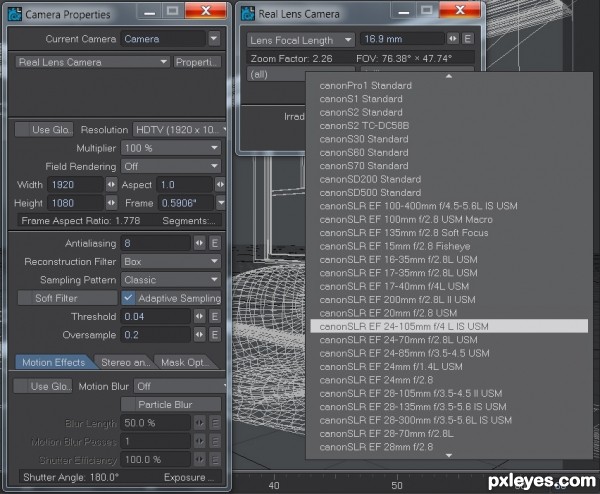The width and height of the screenshot is (600, 494).
Task: Click the Camera Properties window icon
Action: point(15,14)
